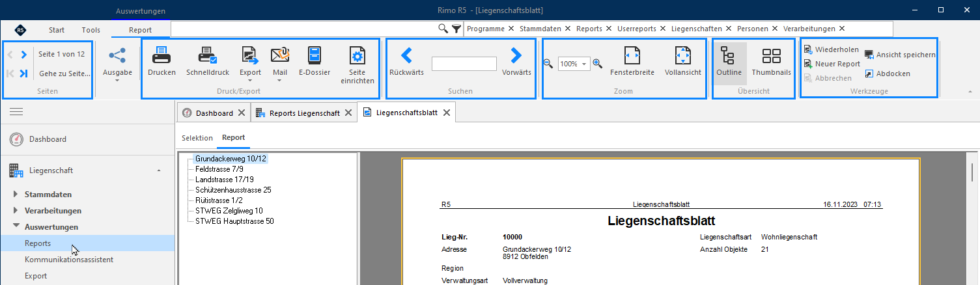
Task: Start Schnelldruck quick print
Action: [x=207, y=62]
